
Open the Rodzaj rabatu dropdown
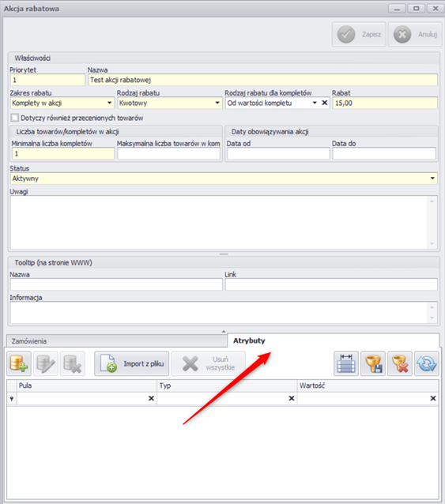tap(217, 103)
